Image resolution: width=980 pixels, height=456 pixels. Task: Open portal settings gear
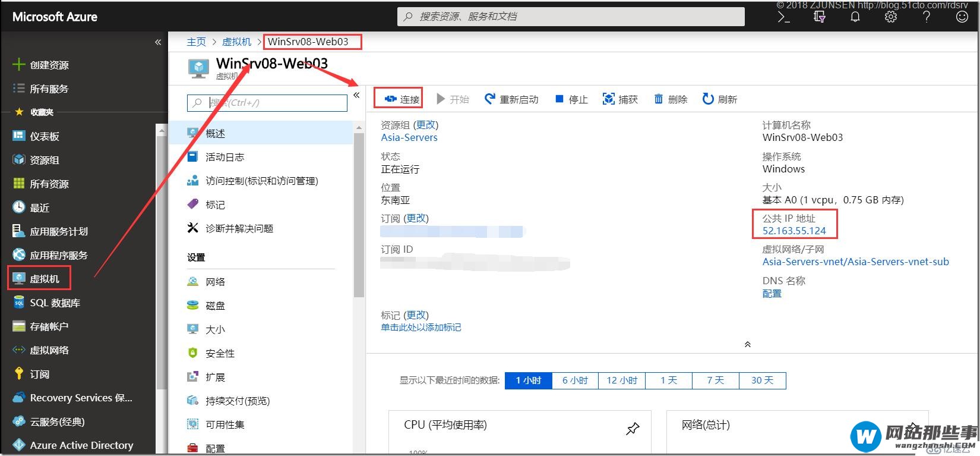(x=891, y=17)
